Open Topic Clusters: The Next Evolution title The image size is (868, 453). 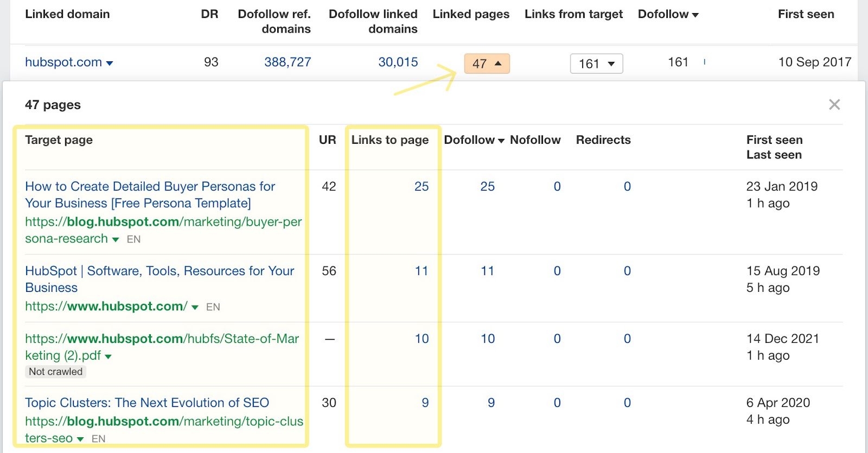point(147,403)
